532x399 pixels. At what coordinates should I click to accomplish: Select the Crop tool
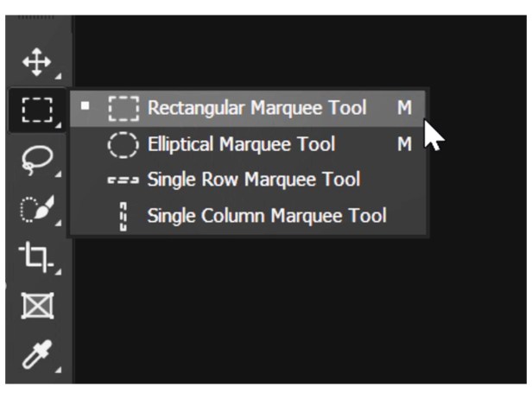(37, 256)
